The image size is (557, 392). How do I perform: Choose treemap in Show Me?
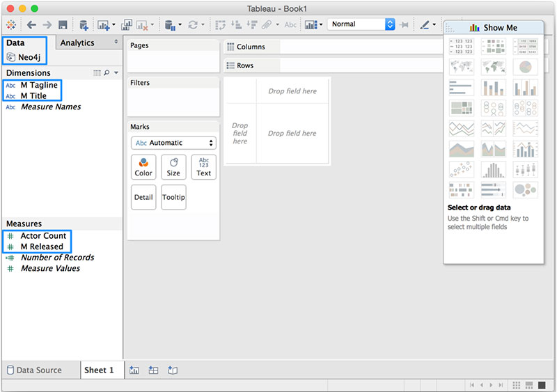[462, 108]
